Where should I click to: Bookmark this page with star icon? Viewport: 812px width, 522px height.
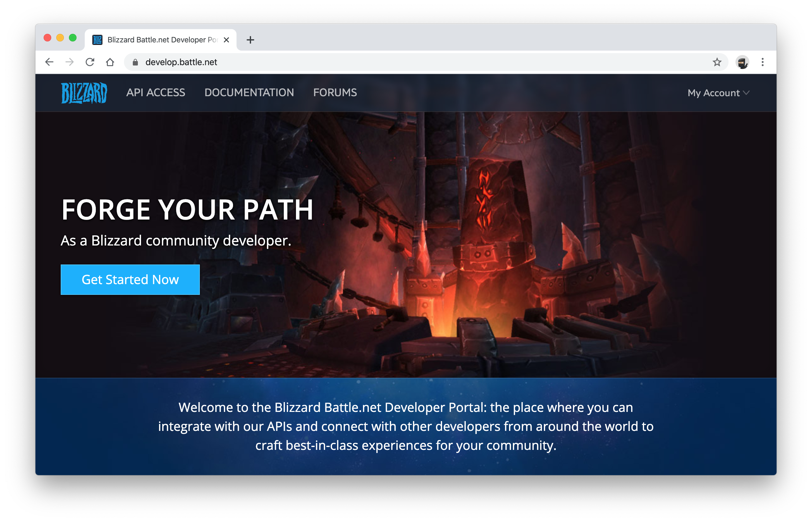[x=717, y=62]
